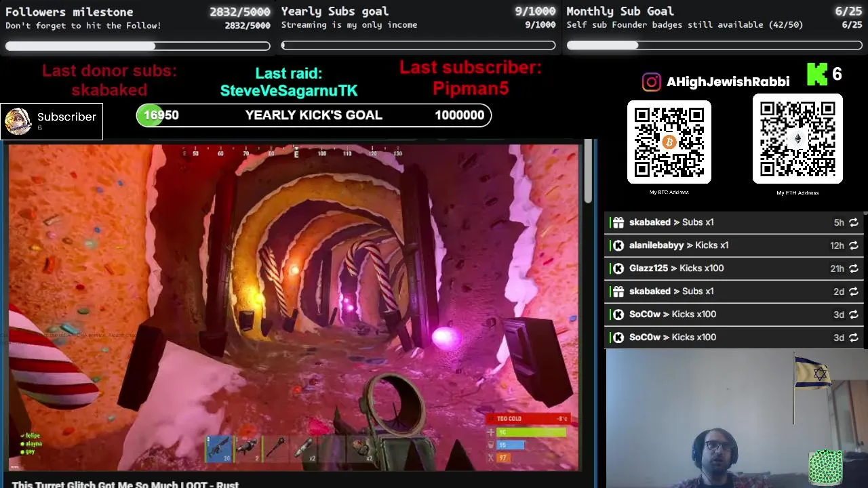Click the '21h' timestamp in the event list

tap(837, 268)
